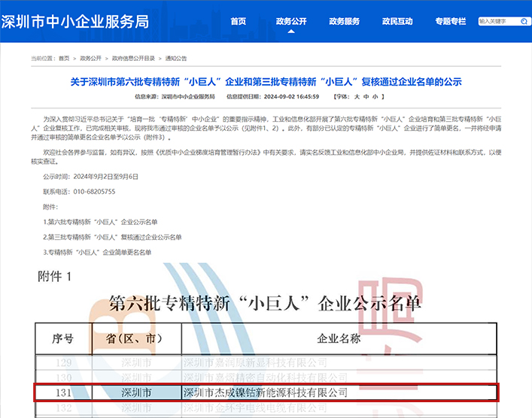The width and height of the screenshot is (532, 418).
Task: Click the blue article headline text
Action: point(266,82)
